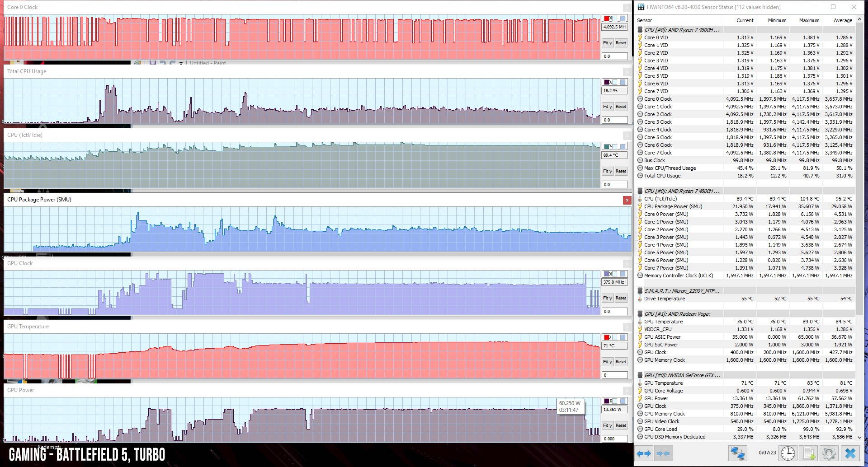Pick red color swatch on Core 0 Clock

[x=607, y=19]
